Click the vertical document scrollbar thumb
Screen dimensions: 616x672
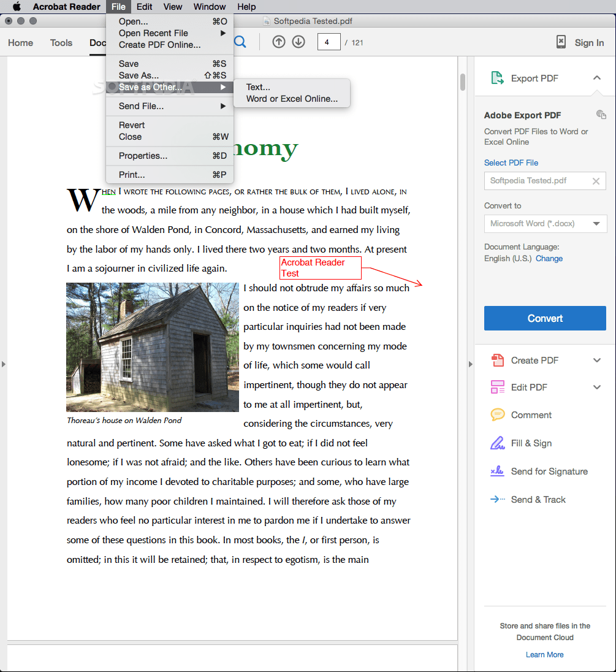tap(463, 82)
